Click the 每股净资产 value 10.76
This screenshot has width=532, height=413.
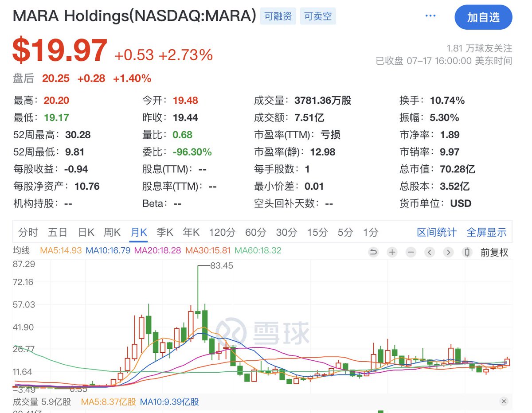[87, 187]
